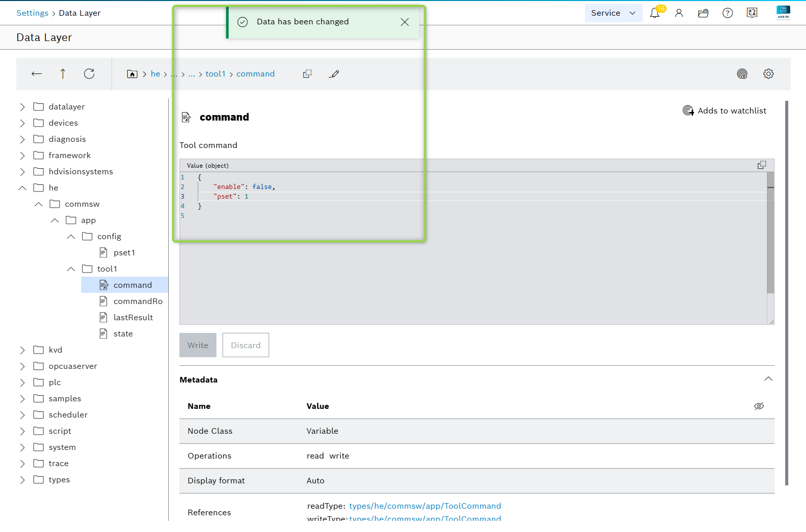The image size is (806, 532).
Task: Open the Data Layer settings gear
Action: coord(768,74)
